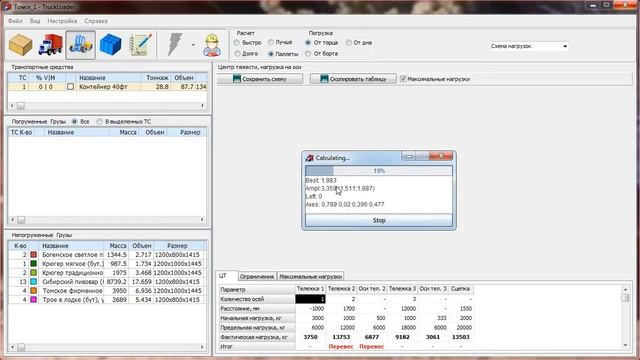Image resolution: width=640 pixels, height=360 pixels.
Task: Expand the arrow next to lightning bolt
Action: (193, 45)
